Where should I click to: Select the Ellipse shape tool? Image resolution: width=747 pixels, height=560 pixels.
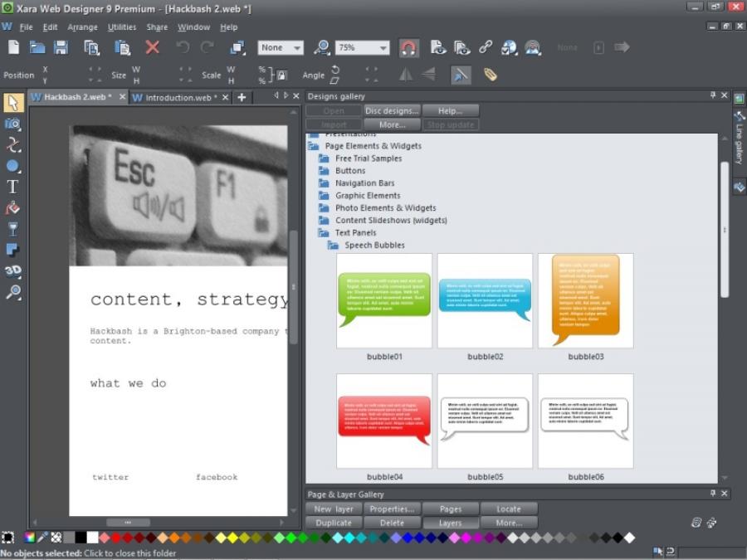pos(12,166)
